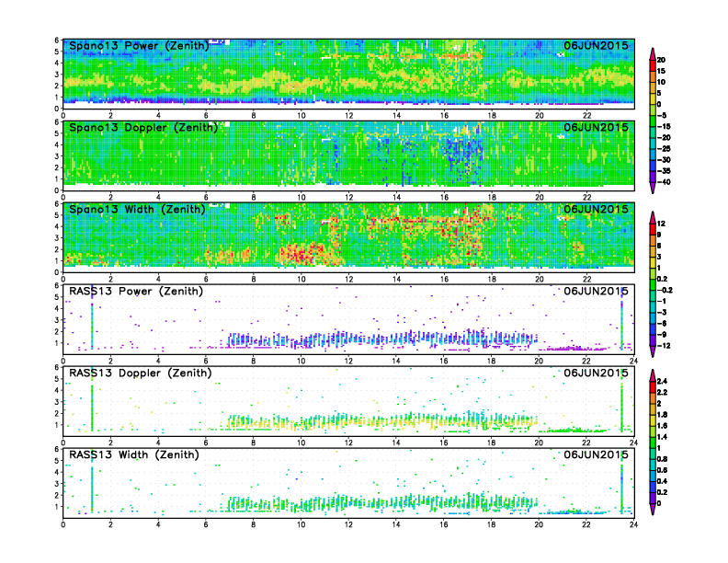The width and height of the screenshot is (728, 563).
Task: Select the 06JUN2015 date in RASS13 Width panel
Action: coord(597,454)
